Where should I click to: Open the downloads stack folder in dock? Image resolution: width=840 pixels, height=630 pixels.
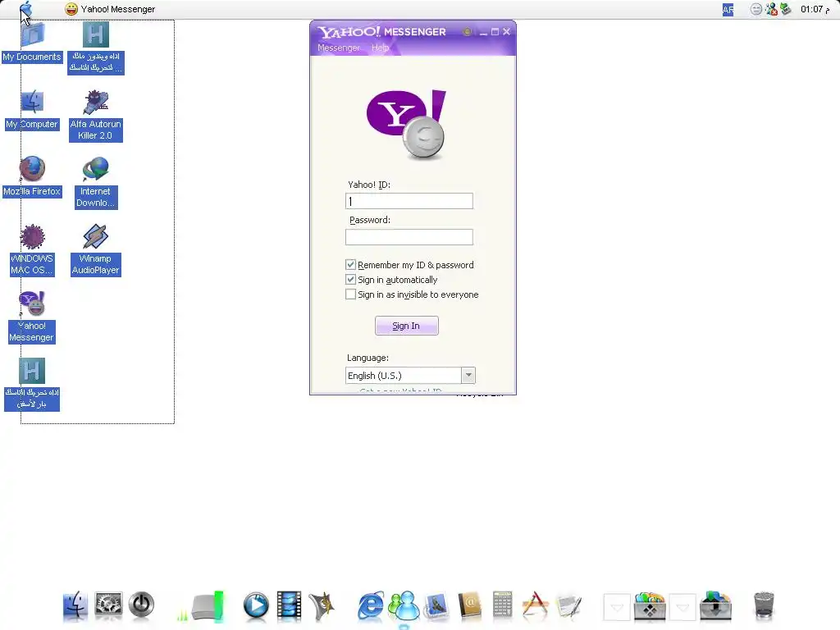coord(715,606)
